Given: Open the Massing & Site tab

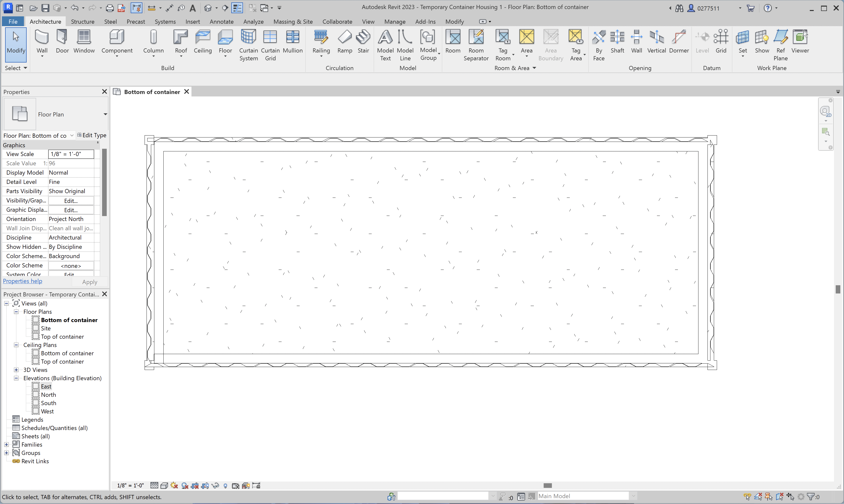Looking at the screenshot, I should (x=293, y=21).
